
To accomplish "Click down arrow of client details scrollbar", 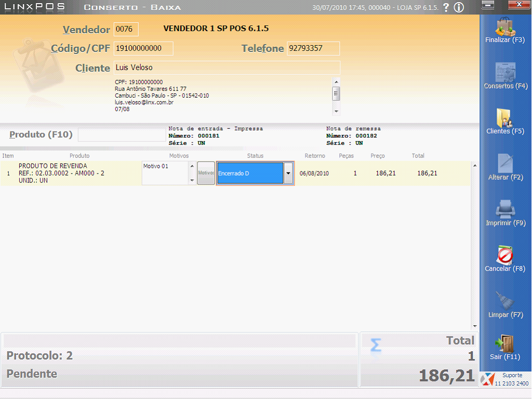I will 336,111.
